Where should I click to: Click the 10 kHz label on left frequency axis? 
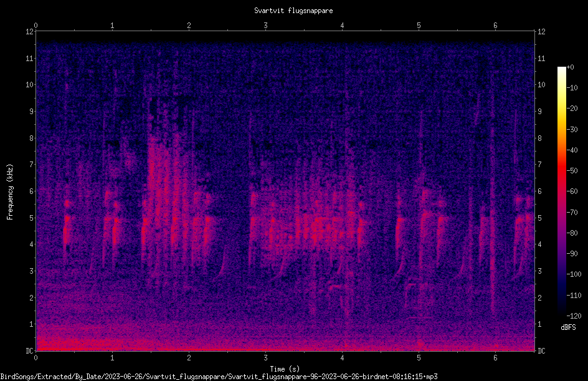click(x=29, y=85)
